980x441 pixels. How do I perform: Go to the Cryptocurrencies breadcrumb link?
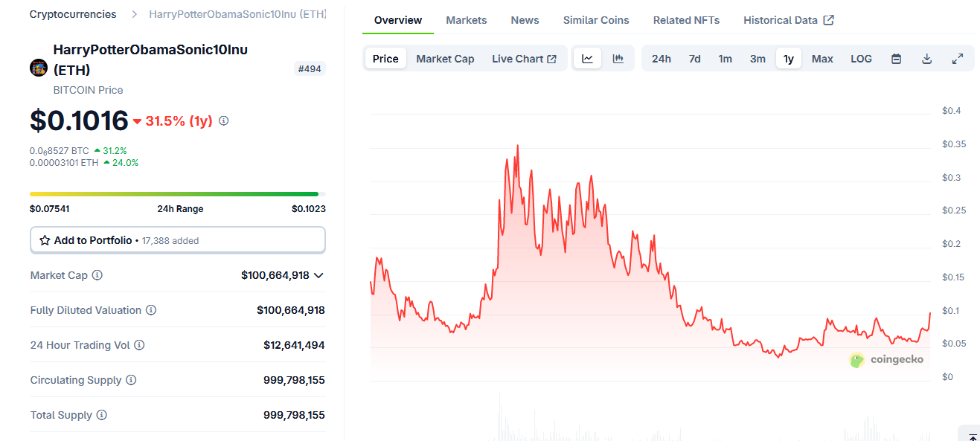(x=73, y=14)
